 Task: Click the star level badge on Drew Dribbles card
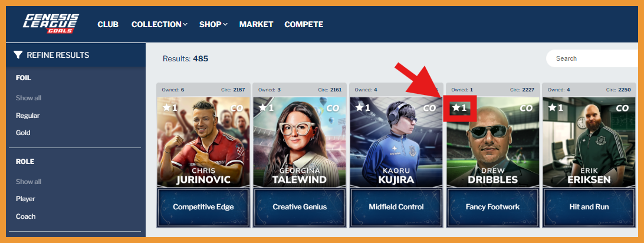click(459, 108)
